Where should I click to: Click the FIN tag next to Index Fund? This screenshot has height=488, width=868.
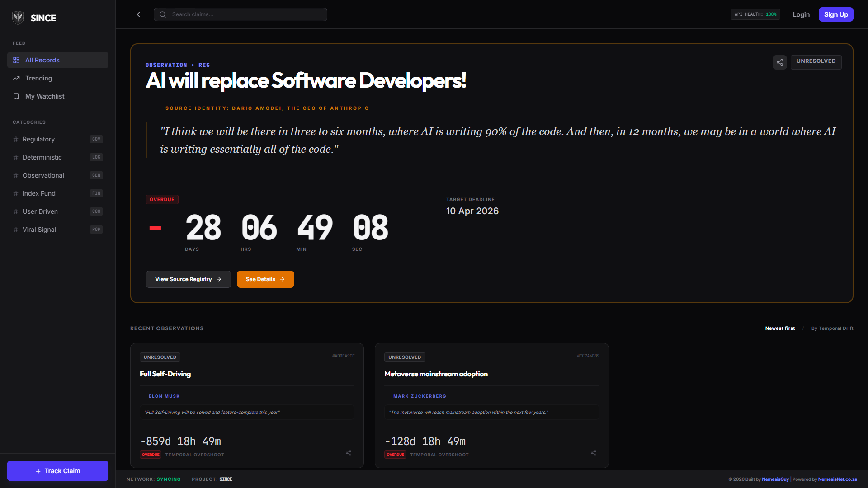coord(96,193)
